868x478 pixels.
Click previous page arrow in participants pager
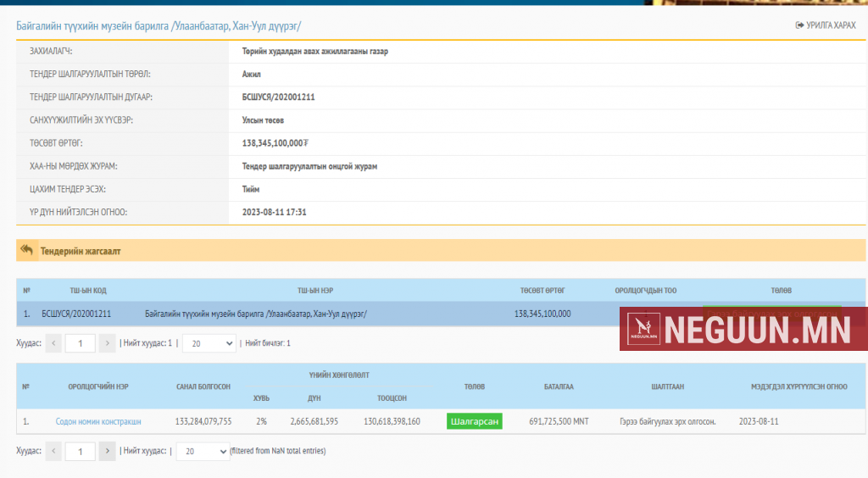pyautogui.click(x=53, y=451)
